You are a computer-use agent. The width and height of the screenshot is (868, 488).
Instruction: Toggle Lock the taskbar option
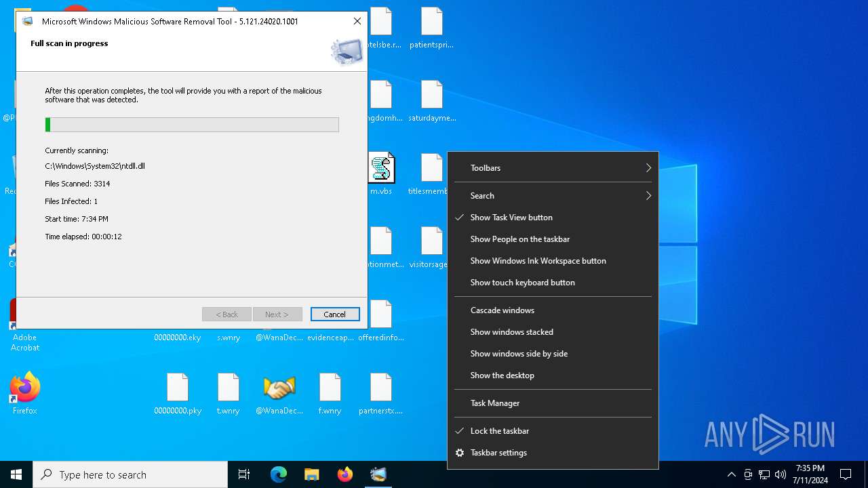coord(553,431)
